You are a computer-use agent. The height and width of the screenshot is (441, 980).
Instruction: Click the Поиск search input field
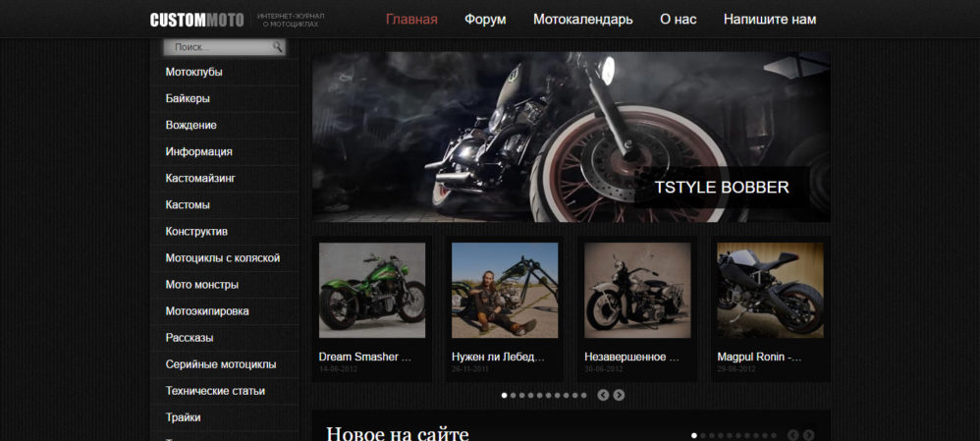pyautogui.click(x=218, y=47)
